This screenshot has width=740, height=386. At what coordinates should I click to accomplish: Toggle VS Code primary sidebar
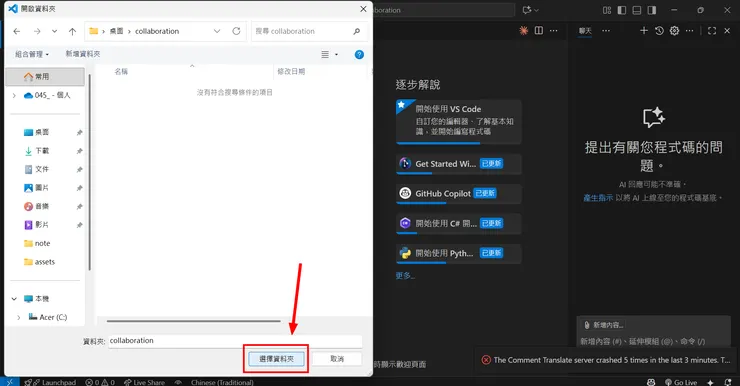point(622,10)
